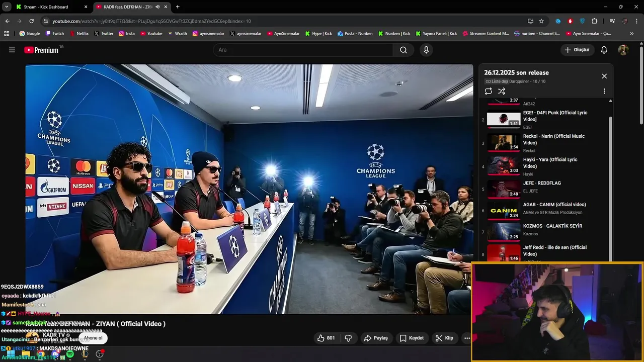This screenshot has height=362, width=644.
Task: Like the video with 801 likes
Action: point(326,338)
